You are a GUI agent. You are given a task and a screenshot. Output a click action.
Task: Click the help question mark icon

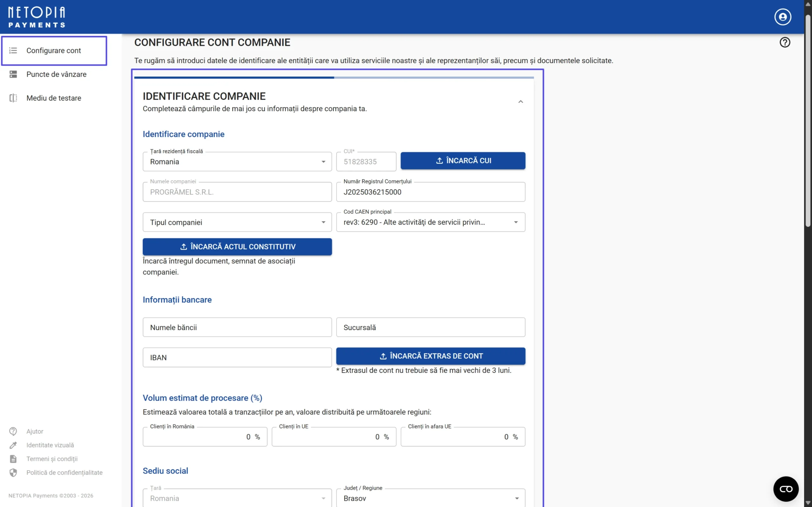[785, 42]
